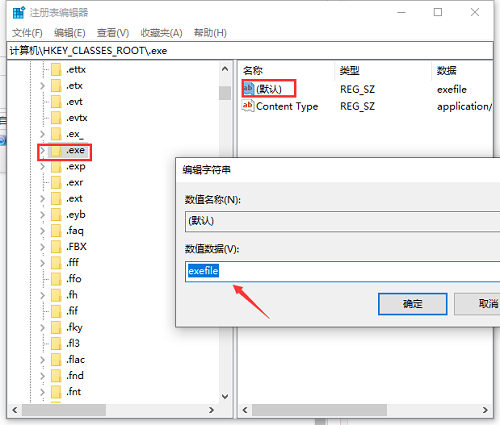Click the .ettx folder icon
The image size is (500, 425).
(x=56, y=70)
